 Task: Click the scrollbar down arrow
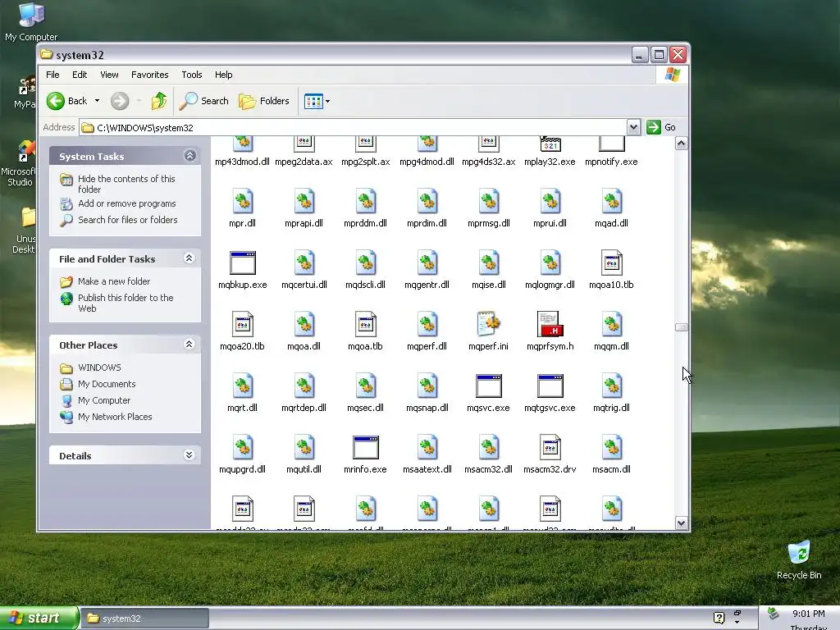tap(681, 523)
